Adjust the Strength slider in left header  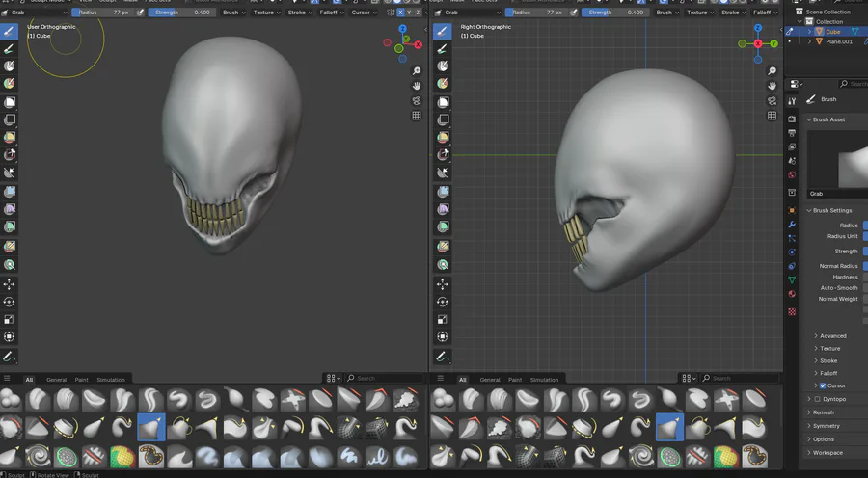(x=181, y=13)
